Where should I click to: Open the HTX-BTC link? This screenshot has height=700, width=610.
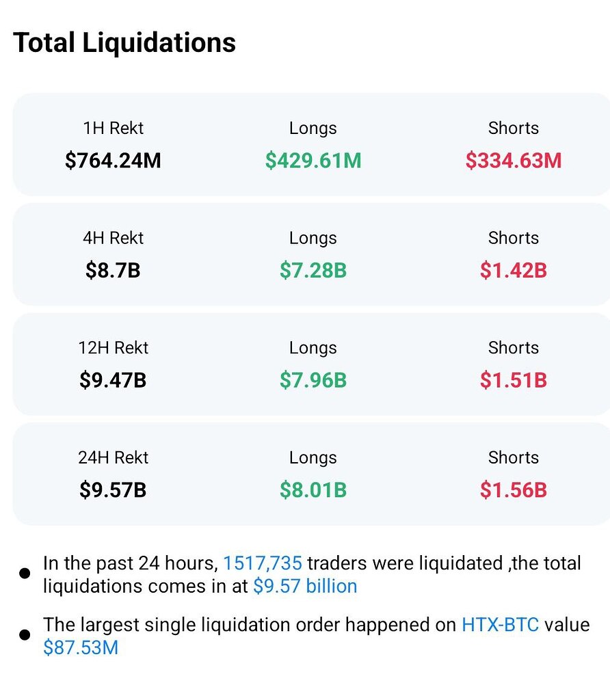501,625
